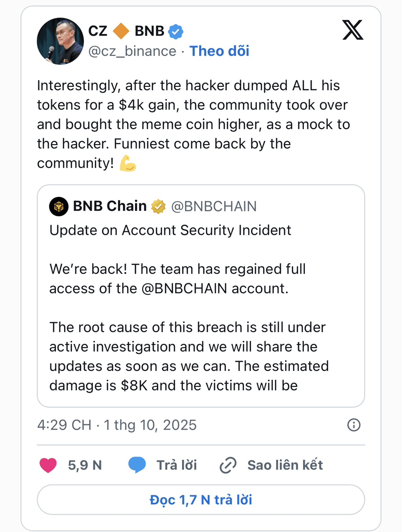
Task: Click the CZ BNB display name
Action: coord(126,32)
